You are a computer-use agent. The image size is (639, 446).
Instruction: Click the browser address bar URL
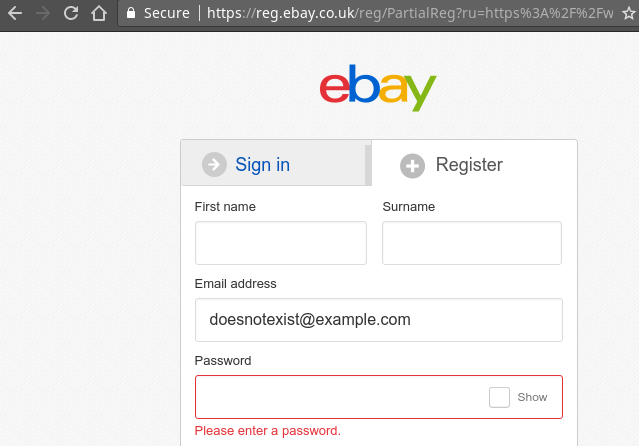[410, 13]
